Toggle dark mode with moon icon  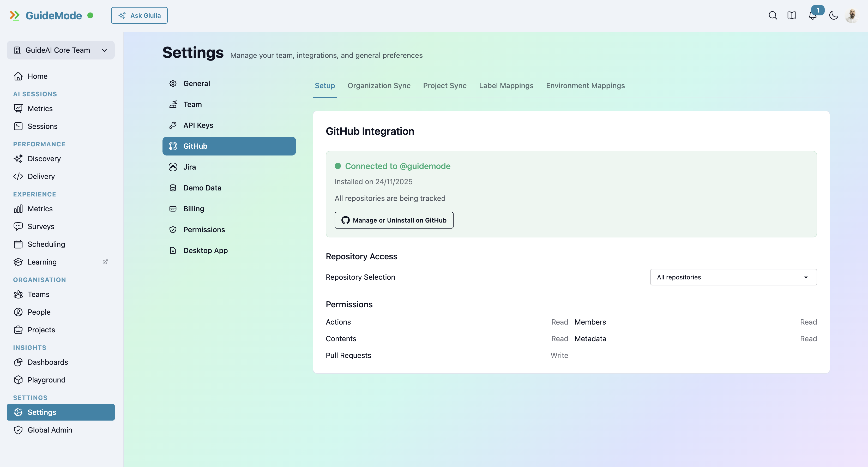click(833, 15)
